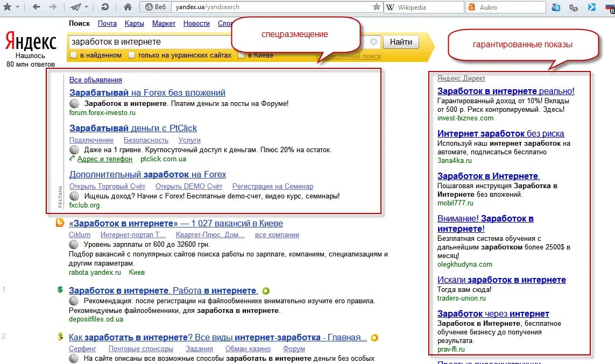Viewport: 615px width, 364px height.
Task: Click the Найти search button
Action: tap(401, 42)
